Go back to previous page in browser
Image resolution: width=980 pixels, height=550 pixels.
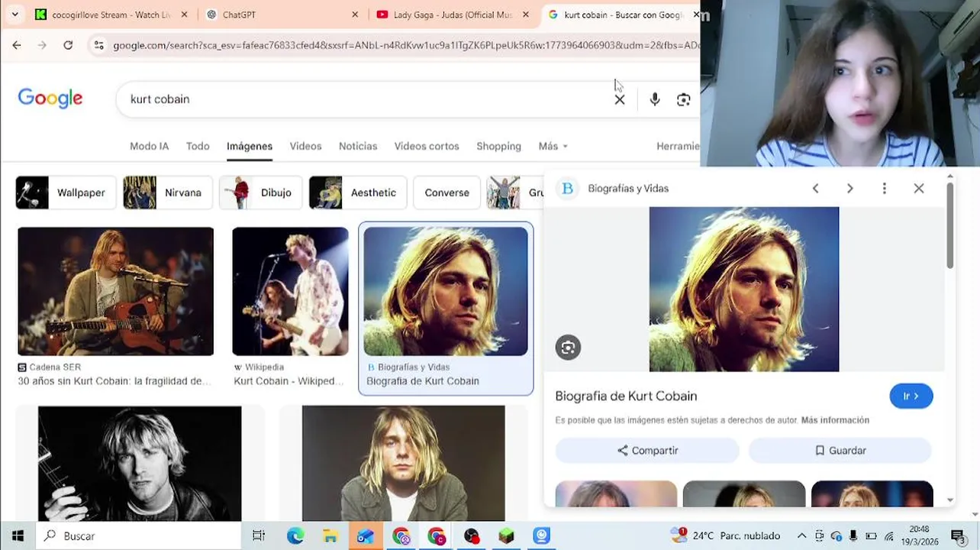(x=17, y=45)
